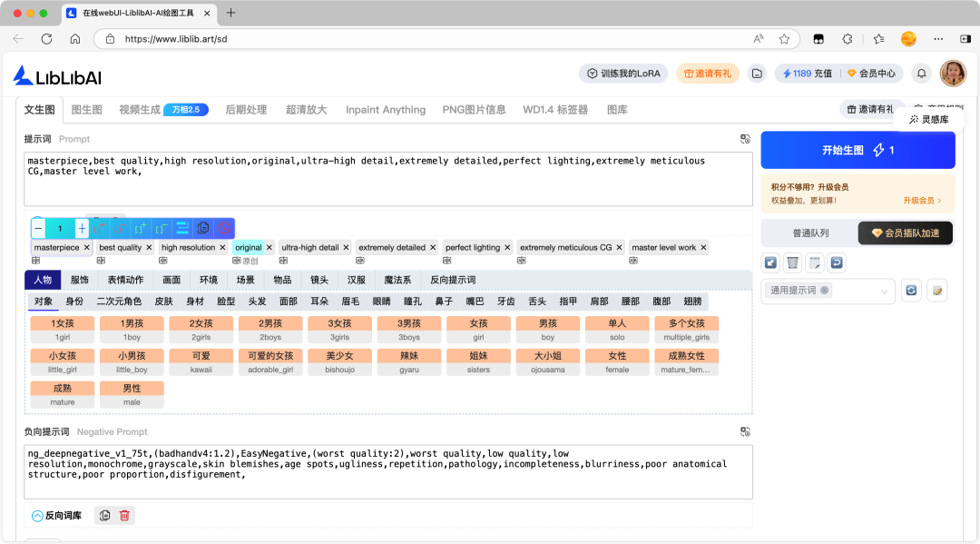This screenshot has height=544, width=980.
Task: Open the user avatar menu
Action: pyautogui.click(x=953, y=74)
